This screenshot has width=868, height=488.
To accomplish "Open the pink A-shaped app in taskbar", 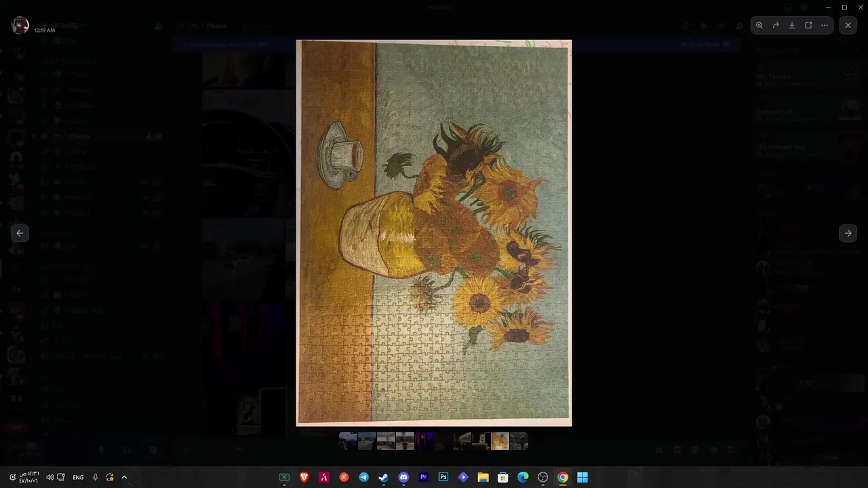I will tap(324, 477).
